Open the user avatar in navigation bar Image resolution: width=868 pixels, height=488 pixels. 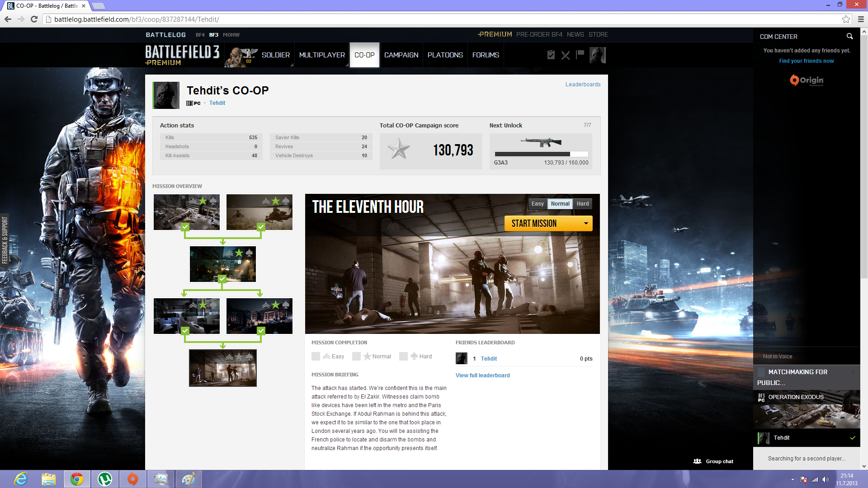(598, 55)
